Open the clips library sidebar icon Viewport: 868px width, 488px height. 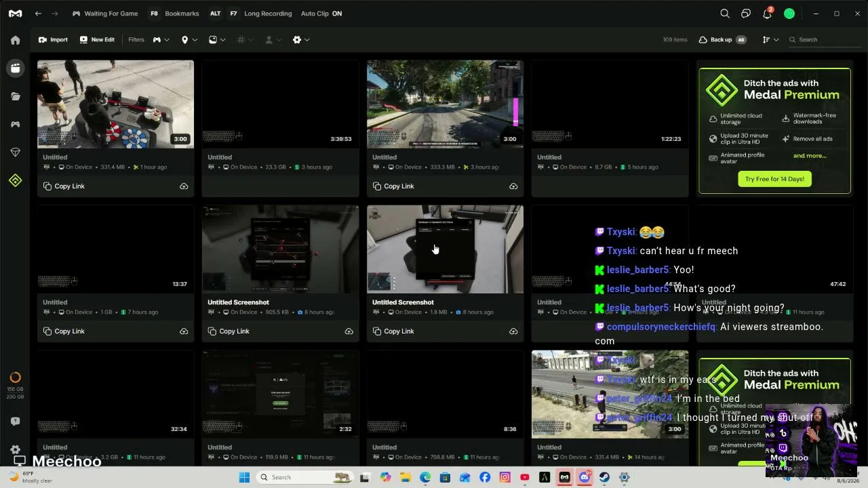coord(15,68)
